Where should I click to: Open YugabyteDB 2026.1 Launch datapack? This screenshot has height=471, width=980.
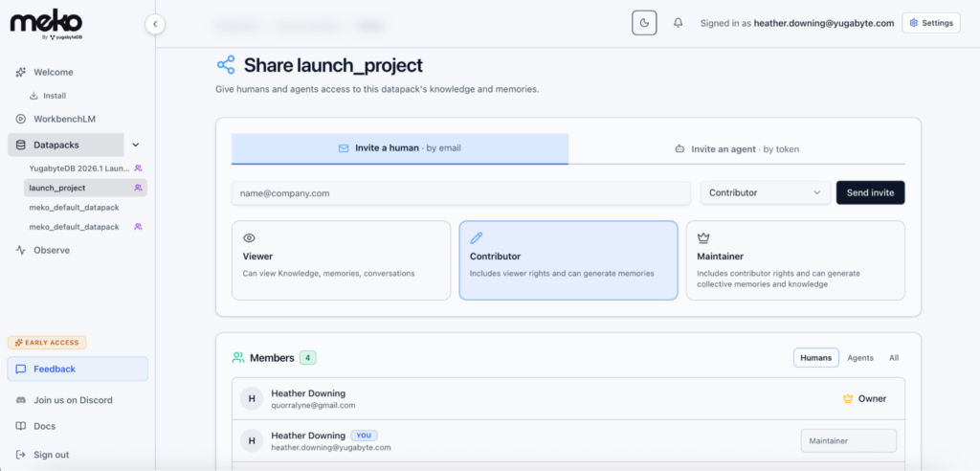pyautogui.click(x=79, y=168)
